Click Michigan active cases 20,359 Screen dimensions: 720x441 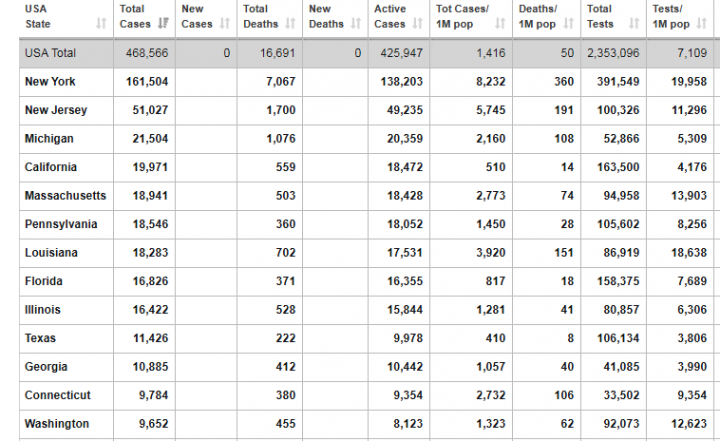pyautogui.click(x=405, y=139)
